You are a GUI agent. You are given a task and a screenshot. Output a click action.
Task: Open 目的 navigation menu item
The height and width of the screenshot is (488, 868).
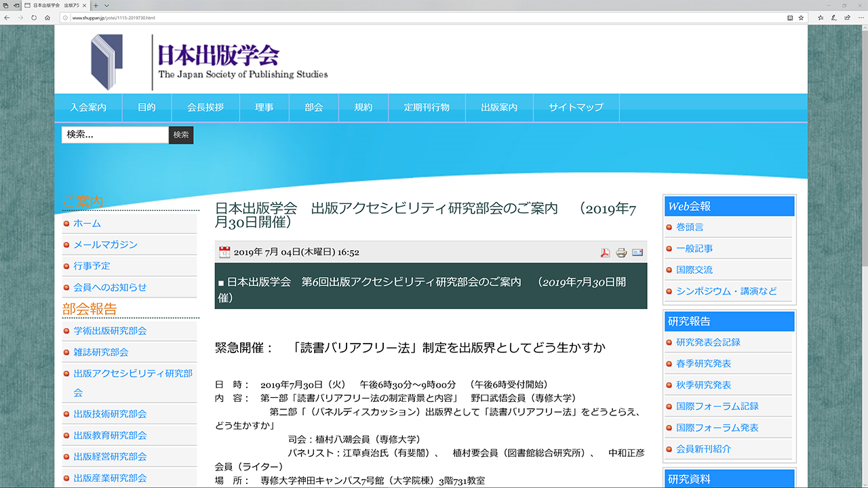pos(146,108)
